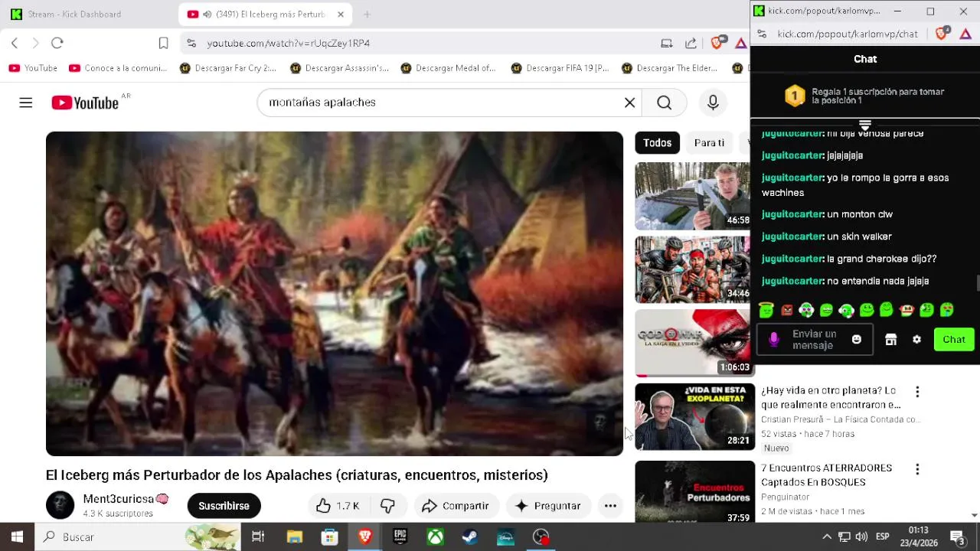Open a new browser tab with plus
980x551 pixels.
(x=367, y=15)
